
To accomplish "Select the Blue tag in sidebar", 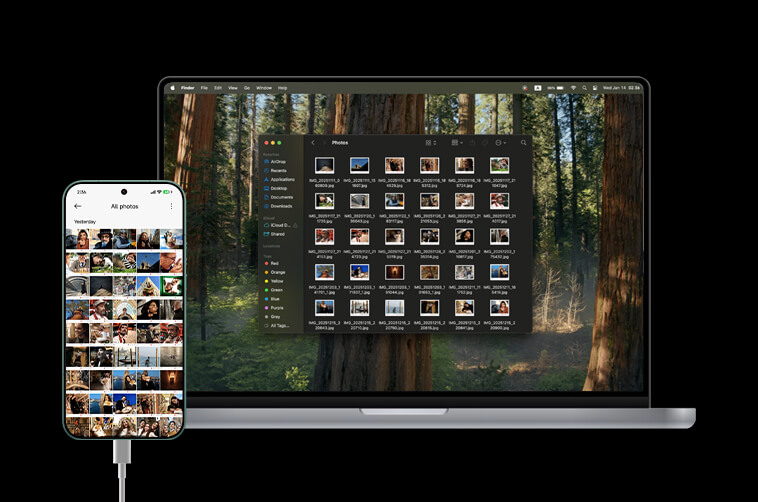I will pos(275,298).
